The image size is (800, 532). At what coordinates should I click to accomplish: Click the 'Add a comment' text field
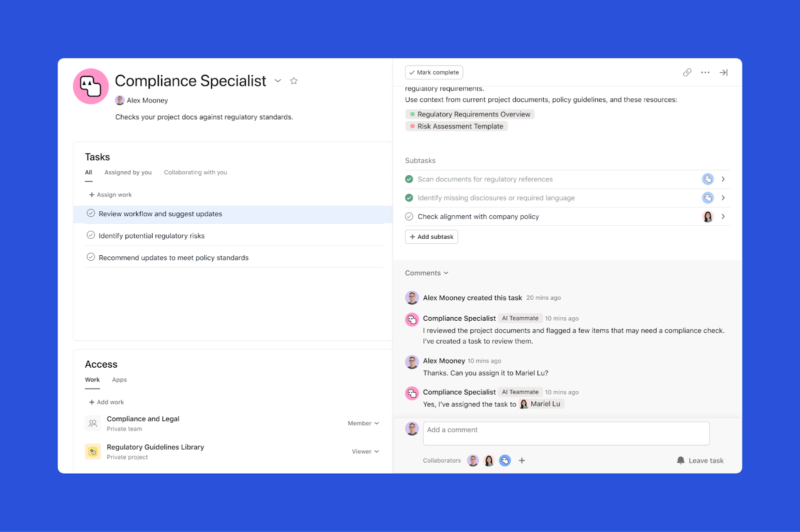point(565,433)
